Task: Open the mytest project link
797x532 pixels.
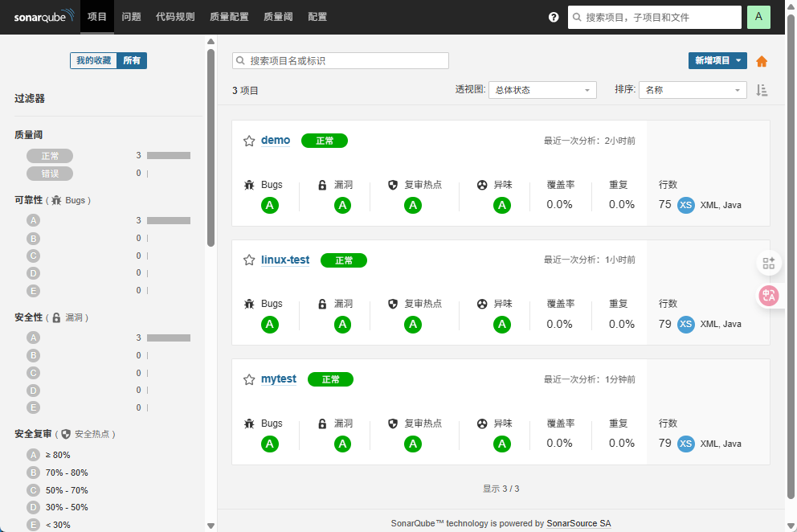Action: [279, 379]
